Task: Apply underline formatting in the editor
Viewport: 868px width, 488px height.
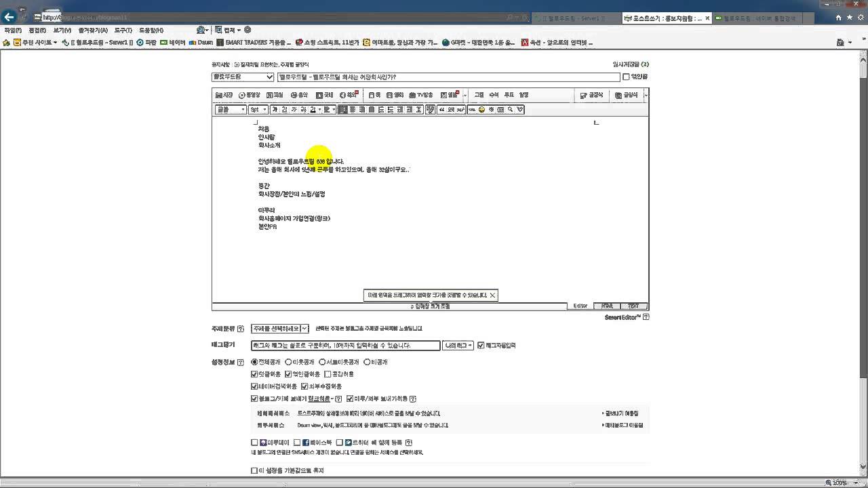Action: [x=284, y=110]
